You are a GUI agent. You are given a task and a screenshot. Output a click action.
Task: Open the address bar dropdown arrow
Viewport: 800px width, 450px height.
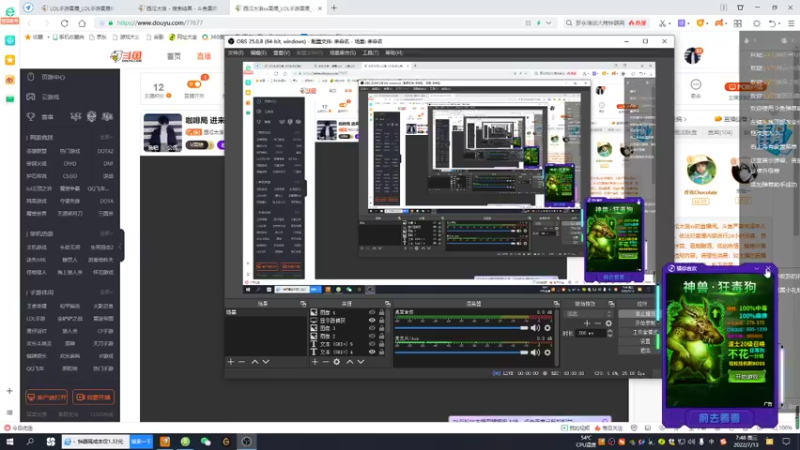click(548, 23)
